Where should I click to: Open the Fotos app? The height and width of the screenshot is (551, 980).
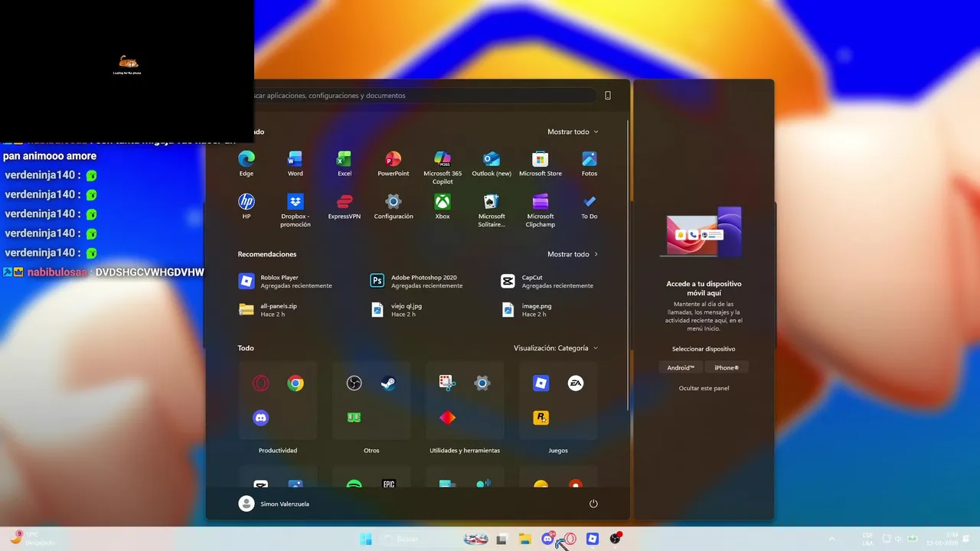pyautogui.click(x=589, y=164)
